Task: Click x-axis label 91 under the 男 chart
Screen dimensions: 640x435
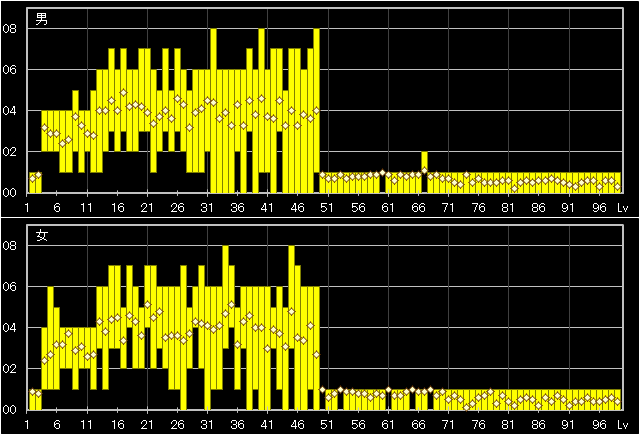Action: pyautogui.click(x=568, y=208)
